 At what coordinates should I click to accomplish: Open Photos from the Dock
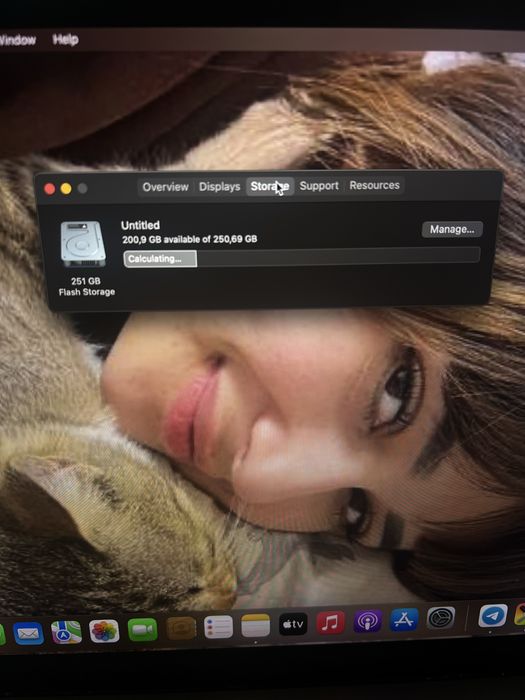point(104,631)
